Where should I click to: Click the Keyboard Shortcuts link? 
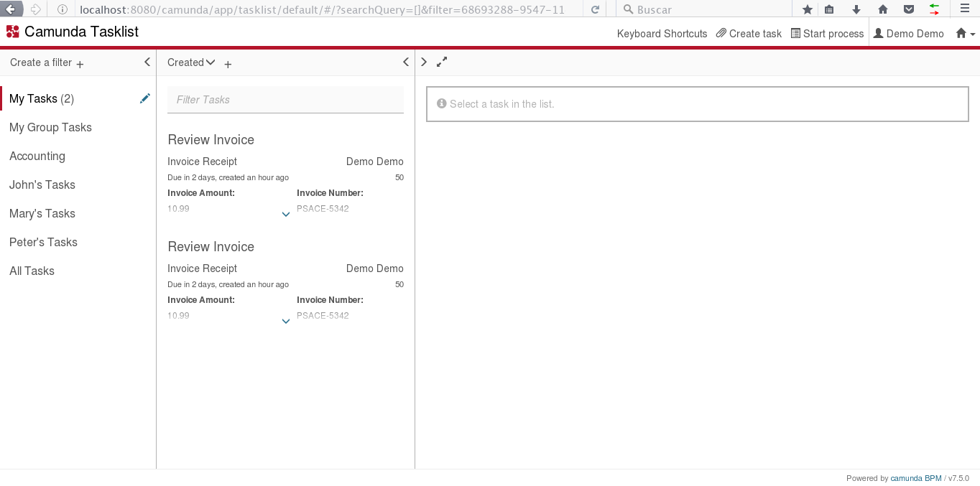point(662,33)
